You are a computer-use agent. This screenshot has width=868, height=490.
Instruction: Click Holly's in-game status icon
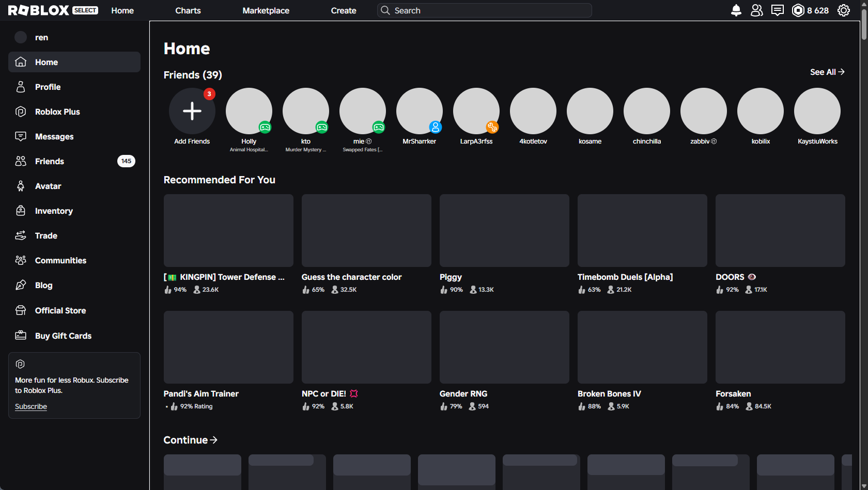coord(265,127)
